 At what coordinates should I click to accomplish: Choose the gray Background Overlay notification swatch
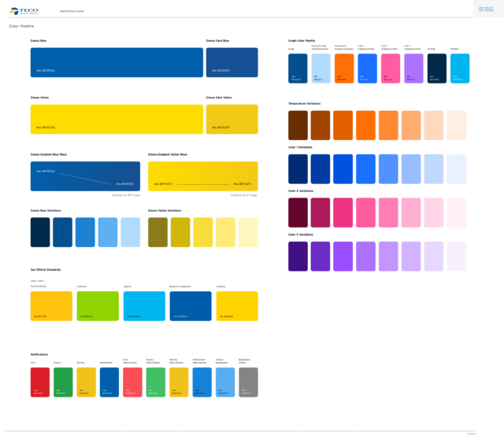point(248,382)
